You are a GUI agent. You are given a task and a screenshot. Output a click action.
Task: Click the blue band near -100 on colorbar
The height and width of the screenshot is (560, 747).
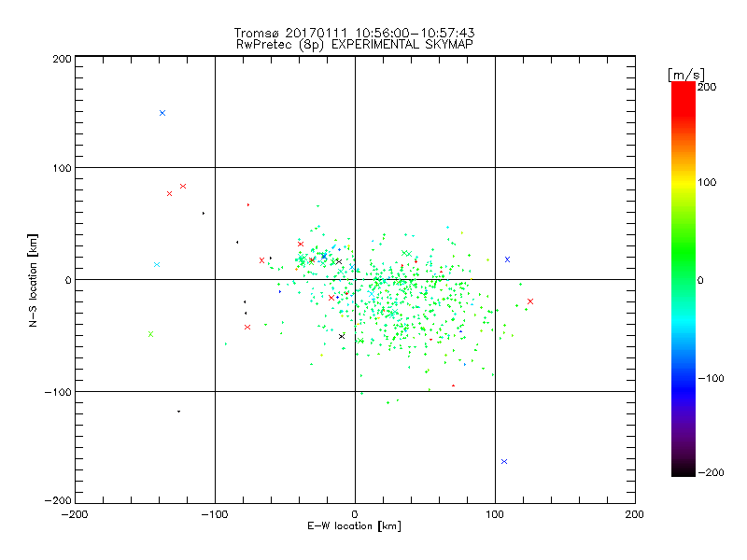[x=684, y=379]
